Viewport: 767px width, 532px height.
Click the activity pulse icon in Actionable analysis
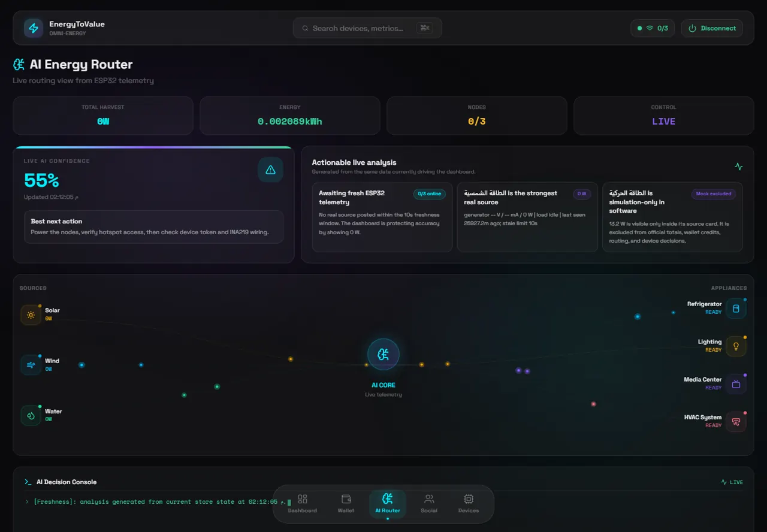click(x=739, y=167)
